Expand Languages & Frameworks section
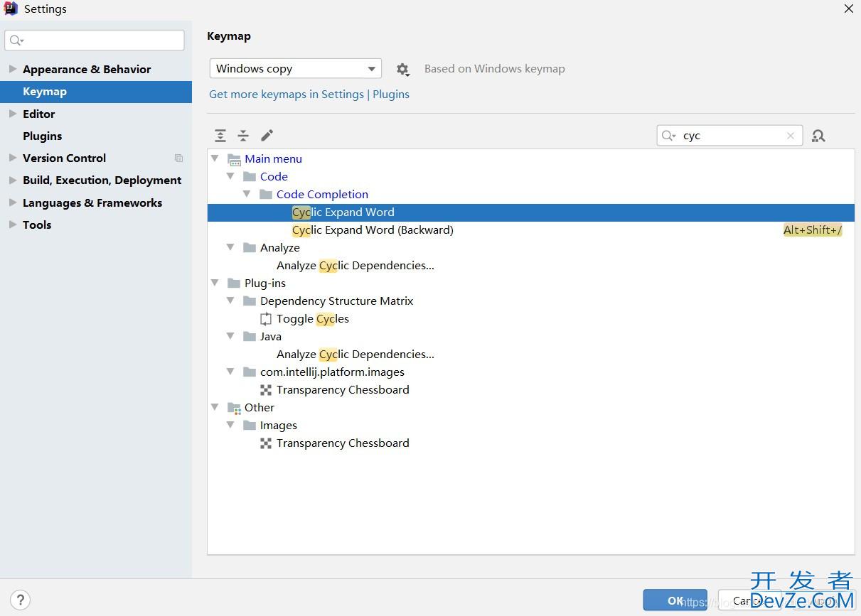This screenshot has height=616, width=861. click(x=12, y=202)
